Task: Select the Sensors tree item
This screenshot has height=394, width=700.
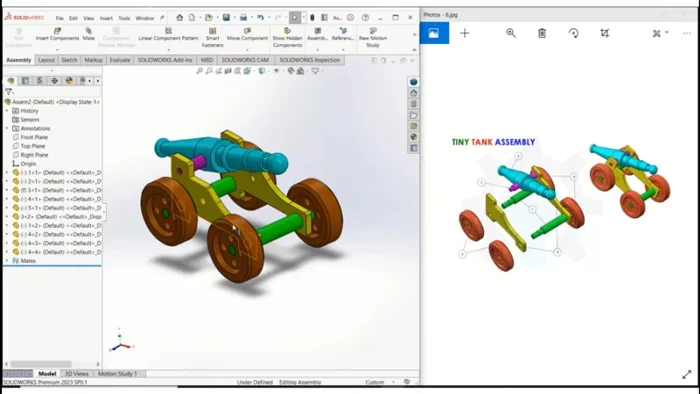Action: (26, 120)
